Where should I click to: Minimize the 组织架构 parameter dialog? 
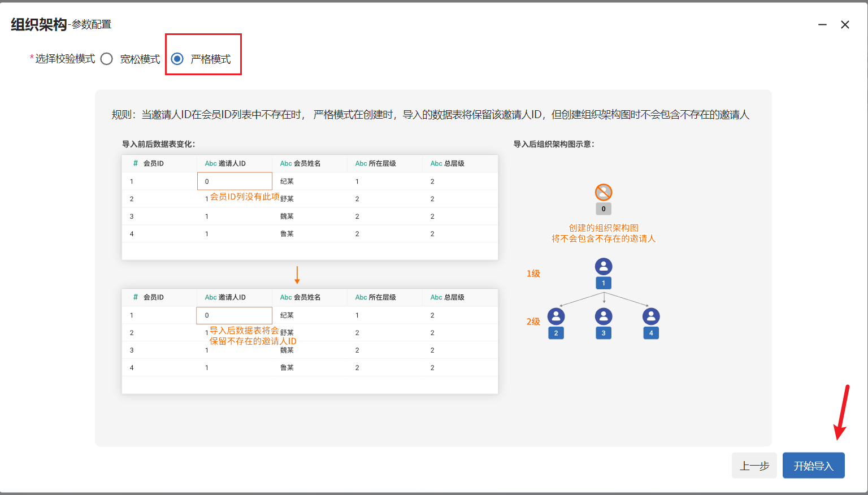822,25
